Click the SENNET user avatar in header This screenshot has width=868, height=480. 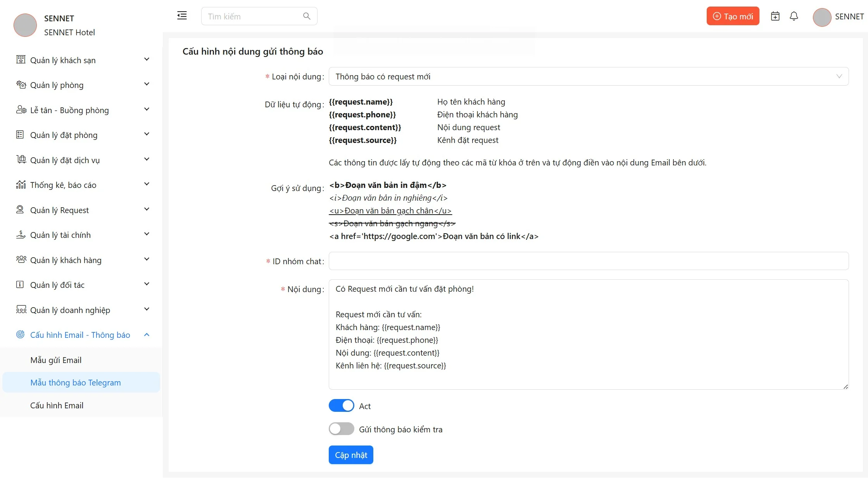[x=822, y=17]
